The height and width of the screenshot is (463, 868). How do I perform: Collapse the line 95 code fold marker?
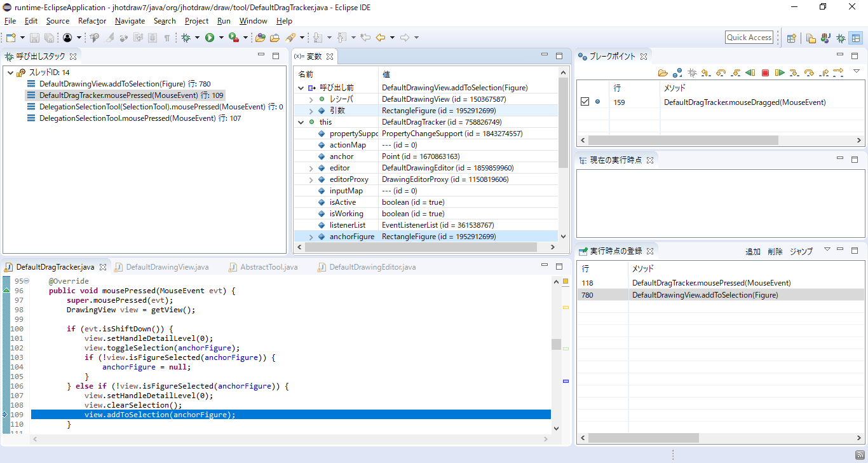pyautogui.click(x=27, y=281)
